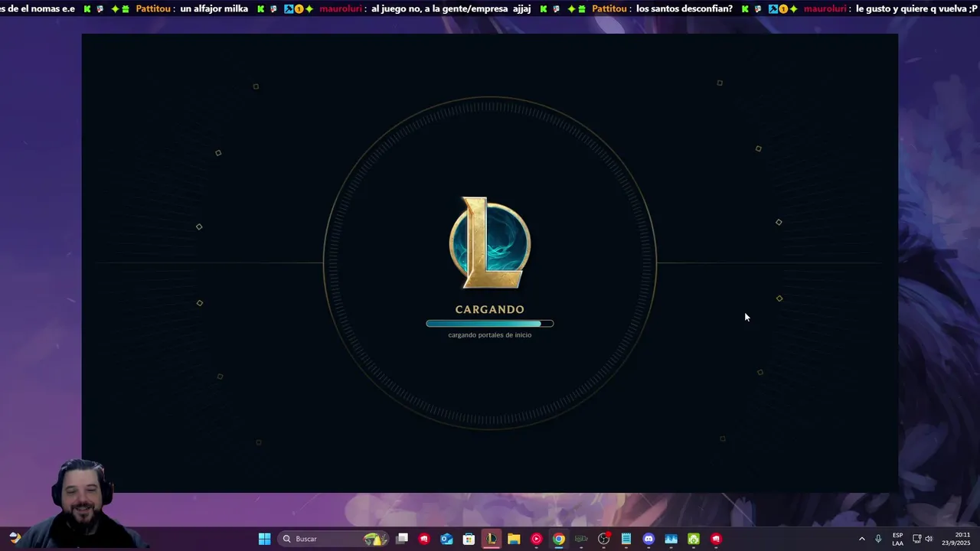Click the microphone tray icon
Screen dimensions: 980x551
[878, 539]
